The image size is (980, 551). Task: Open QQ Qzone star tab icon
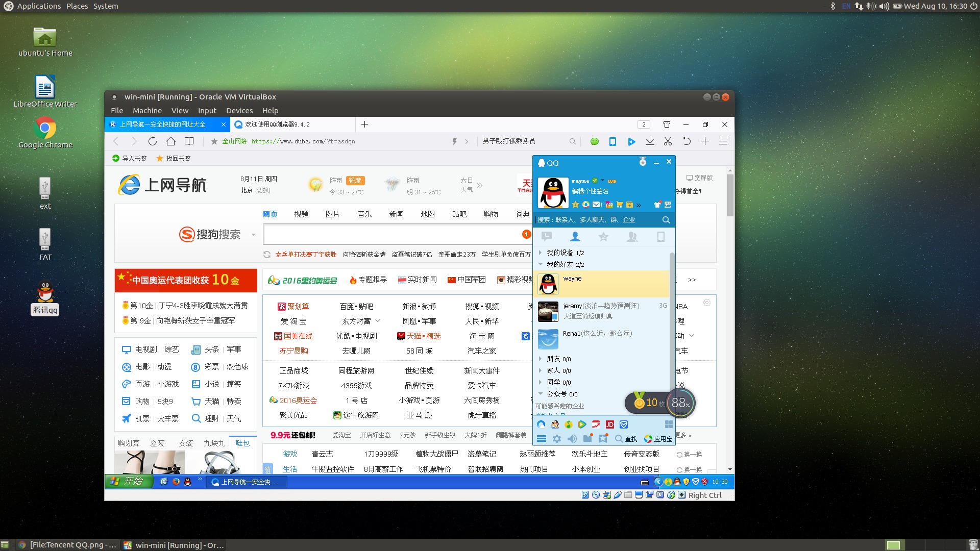pos(604,237)
